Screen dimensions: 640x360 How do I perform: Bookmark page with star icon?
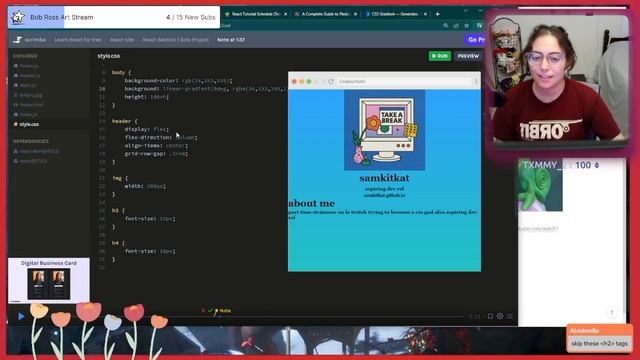click(467, 25)
